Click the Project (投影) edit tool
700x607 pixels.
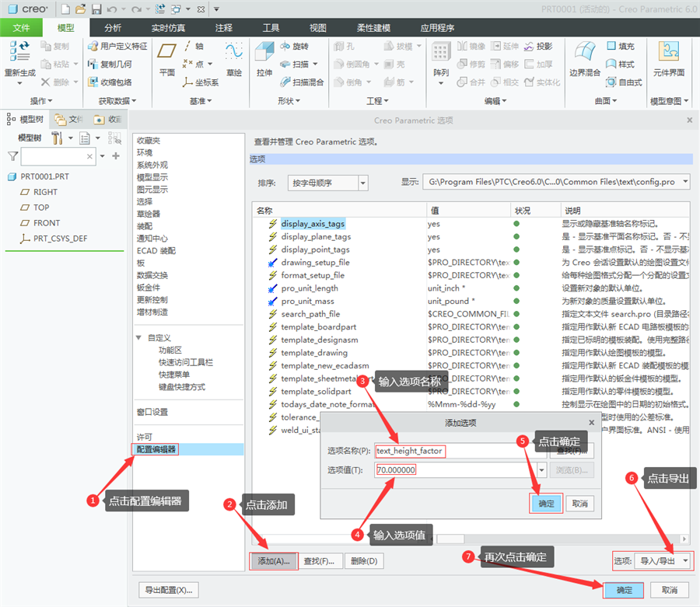coord(538,46)
